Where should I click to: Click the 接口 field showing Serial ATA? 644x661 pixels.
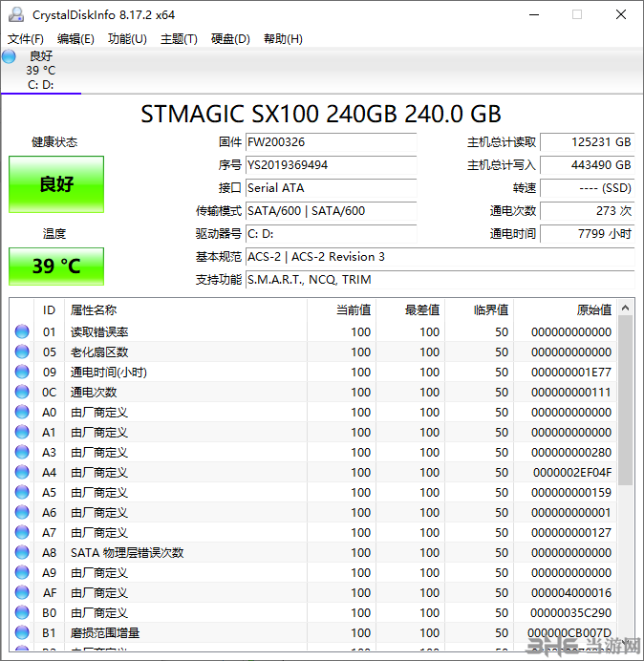331,188
